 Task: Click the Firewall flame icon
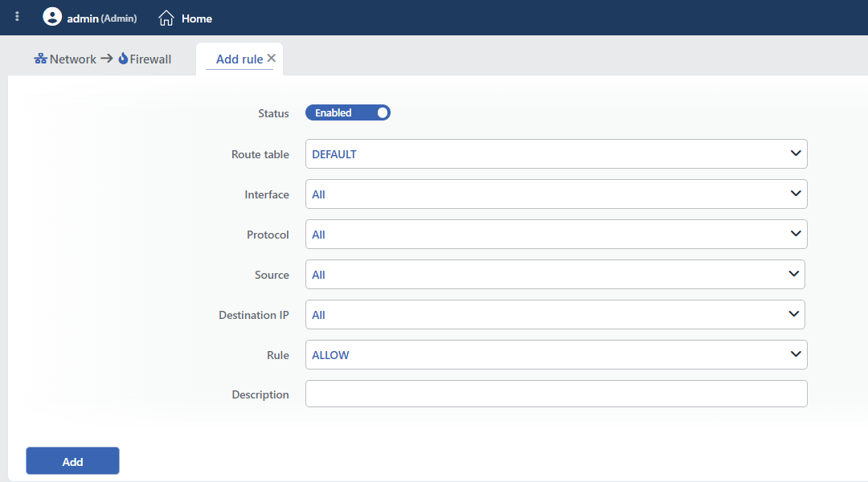click(x=123, y=58)
